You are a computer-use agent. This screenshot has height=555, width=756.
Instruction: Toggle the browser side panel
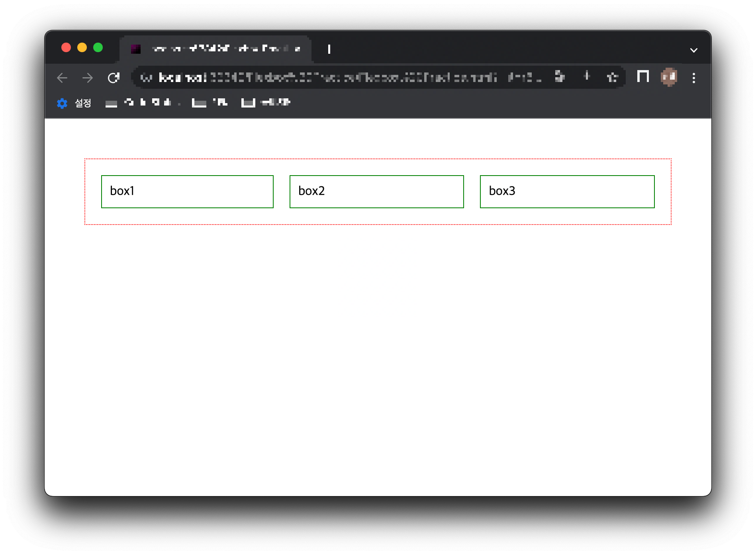coord(643,76)
